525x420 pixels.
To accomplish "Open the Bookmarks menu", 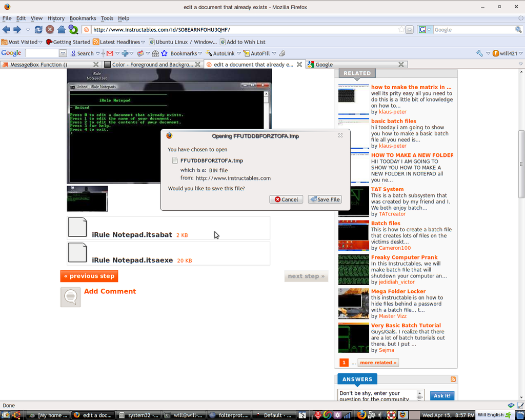I will click(83, 18).
